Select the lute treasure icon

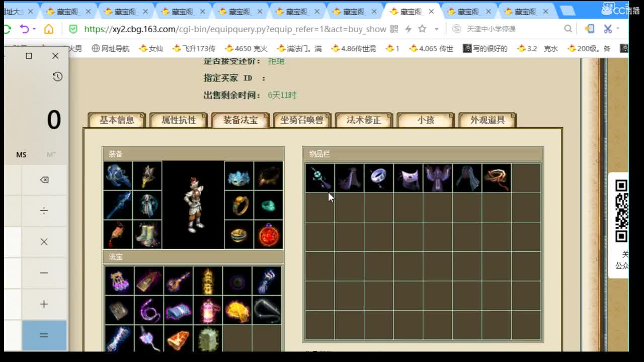click(x=178, y=281)
